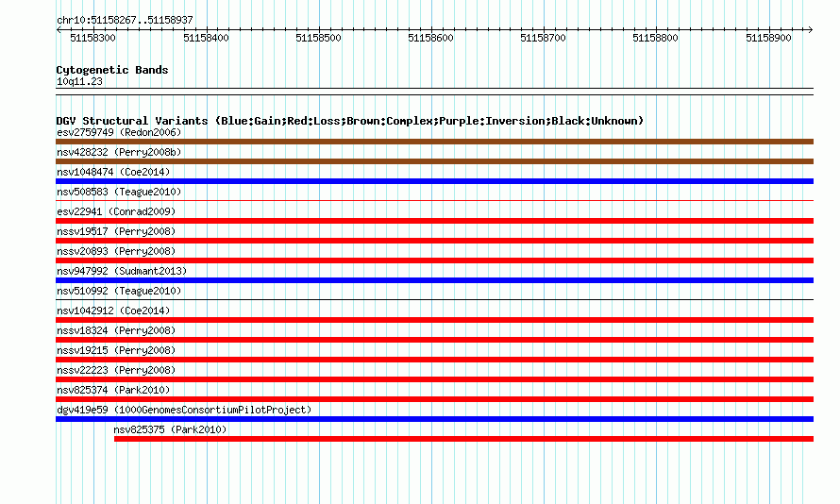
Task: Click the left arrow of the coordinate ruler
Action: (x=59, y=30)
